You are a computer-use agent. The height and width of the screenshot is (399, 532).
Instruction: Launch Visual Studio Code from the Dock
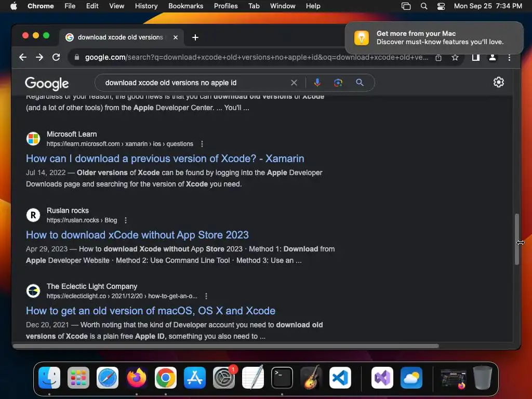pyautogui.click(x=340, y=378)
